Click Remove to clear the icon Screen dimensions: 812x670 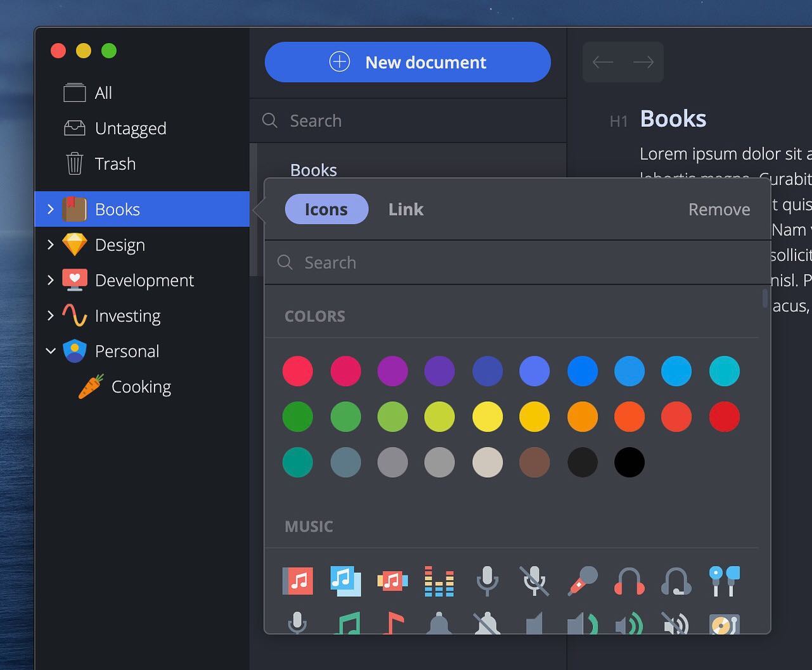click(719, 209)
